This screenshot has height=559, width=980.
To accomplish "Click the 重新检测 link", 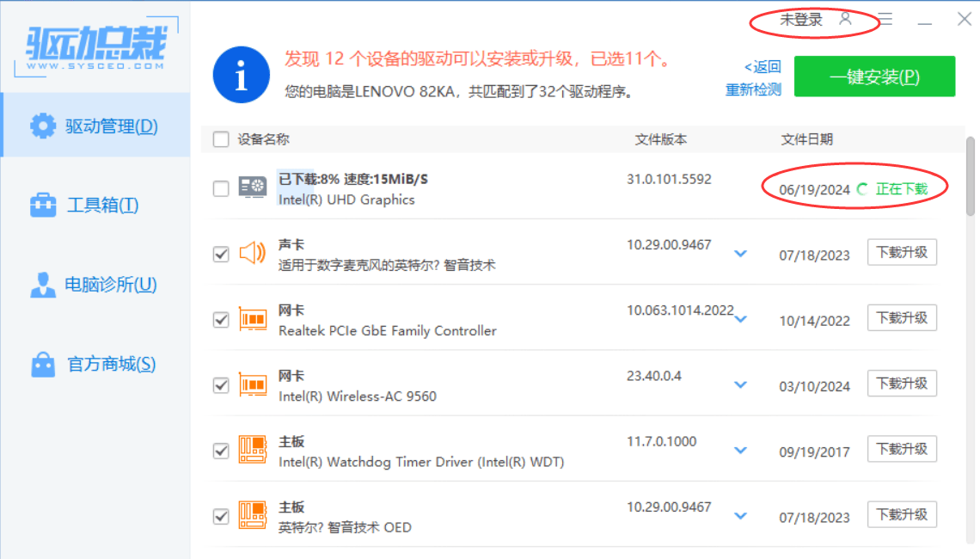I will pos(753,90).
